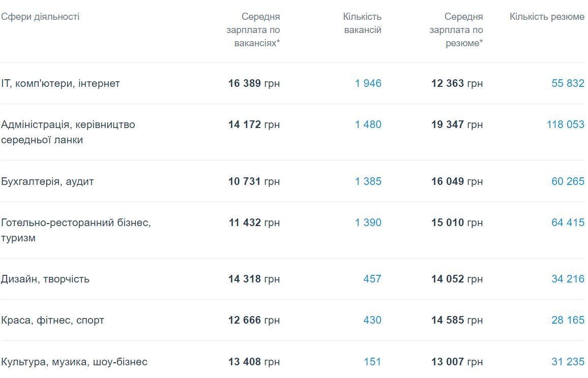Open the 1 946 IT vacancies link

click(x=368, y=83)
